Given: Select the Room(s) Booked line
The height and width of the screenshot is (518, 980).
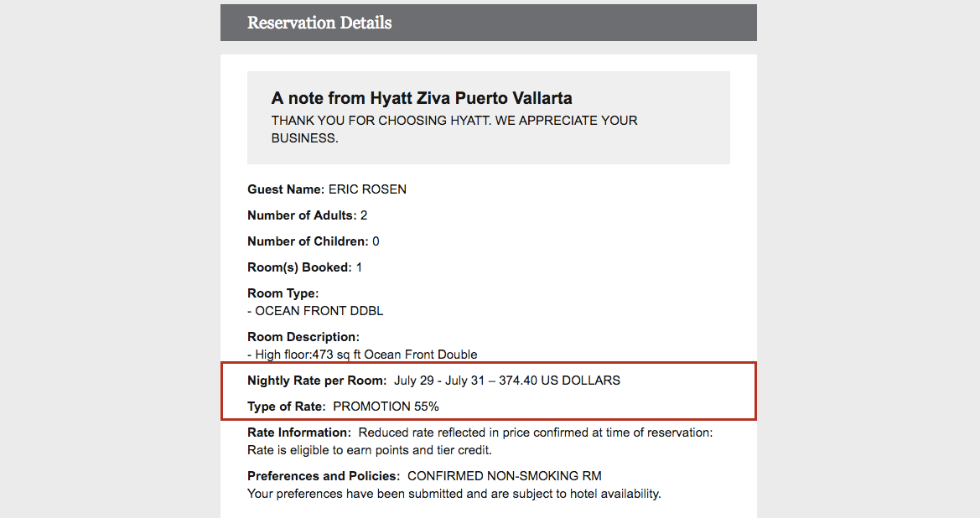Looking at the screenshot, I should click(x=304, y=267).
